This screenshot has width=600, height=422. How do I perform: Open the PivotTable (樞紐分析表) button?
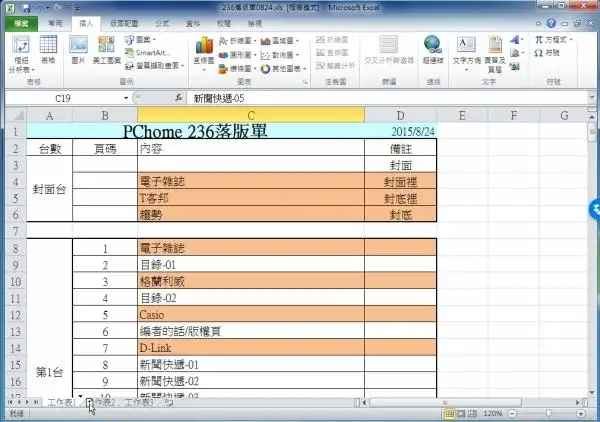(21, 54)
